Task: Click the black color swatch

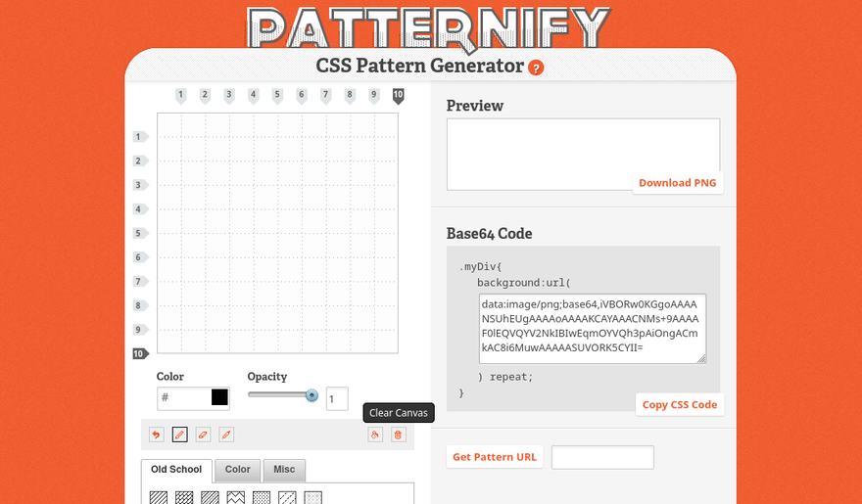Action: click(x=219, y=397)
